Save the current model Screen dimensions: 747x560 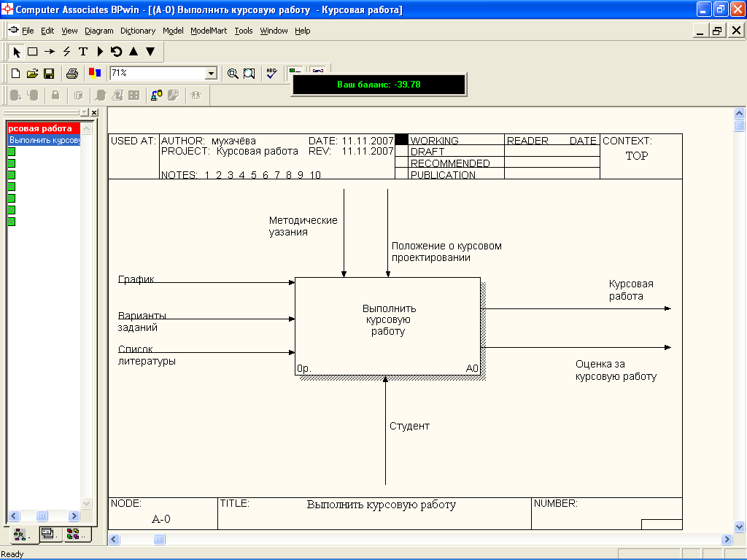click(49, 74)
